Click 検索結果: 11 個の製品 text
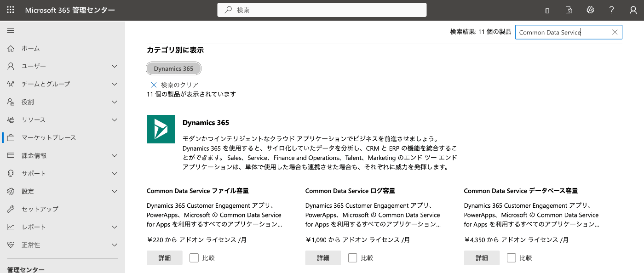The image size is (644, 273). tap(481, 32)
